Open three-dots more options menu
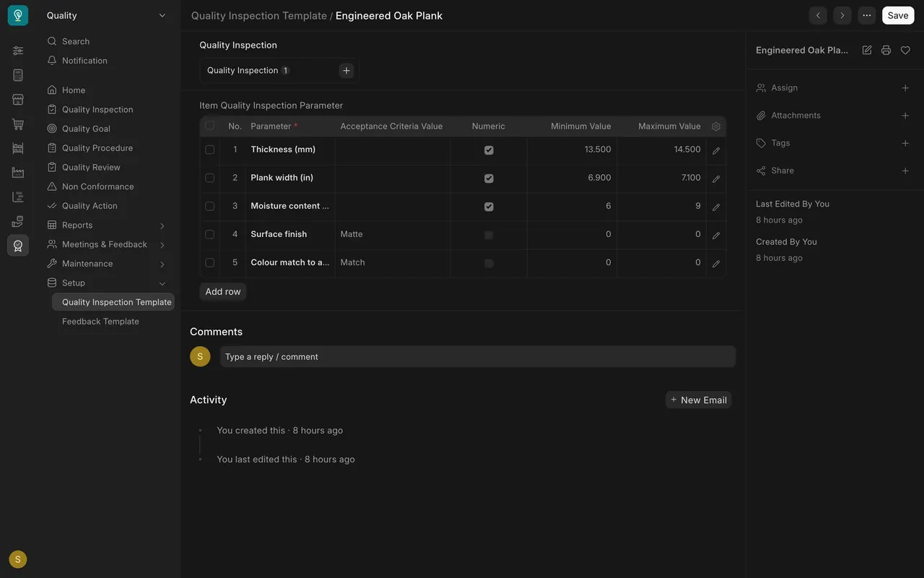The height and width of the screenshot is (578, 924). 867,15
